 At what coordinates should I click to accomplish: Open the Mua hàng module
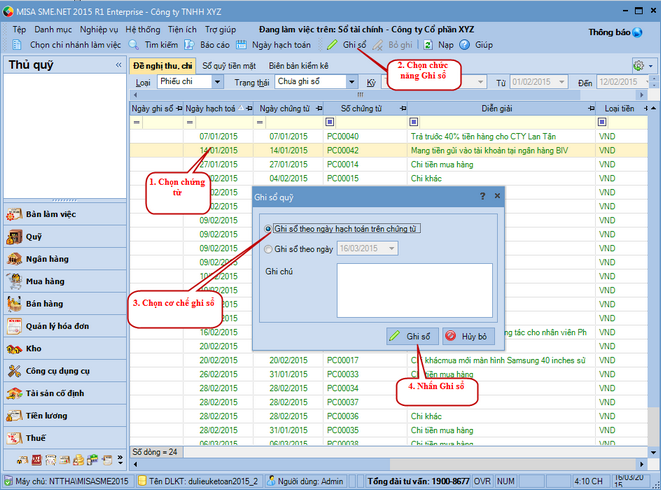click(65, 281)
